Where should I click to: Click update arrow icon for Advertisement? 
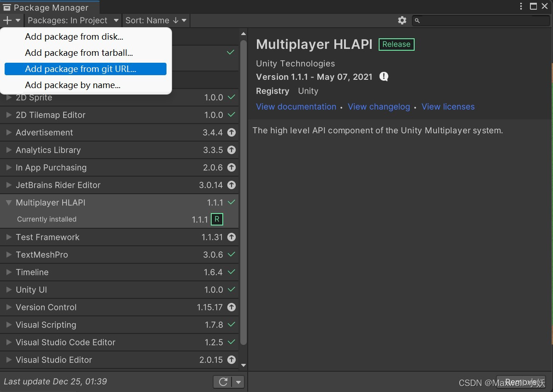(232, 132)
